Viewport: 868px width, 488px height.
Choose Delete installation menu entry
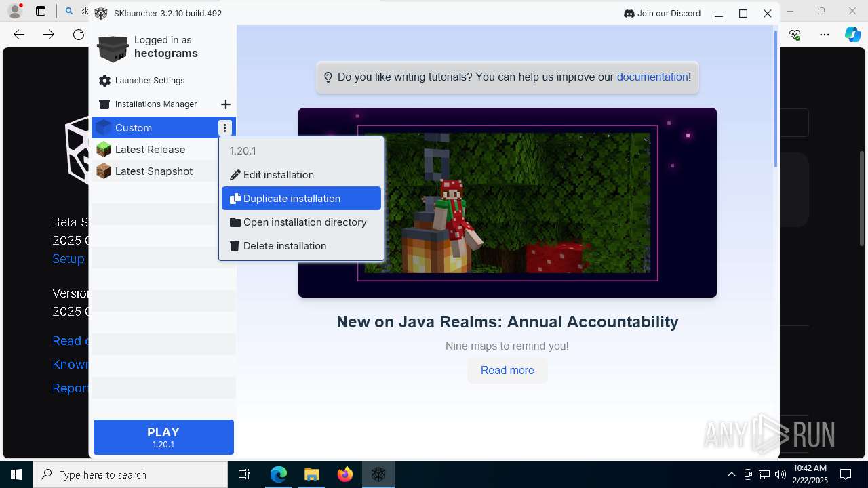pos(301,246)
